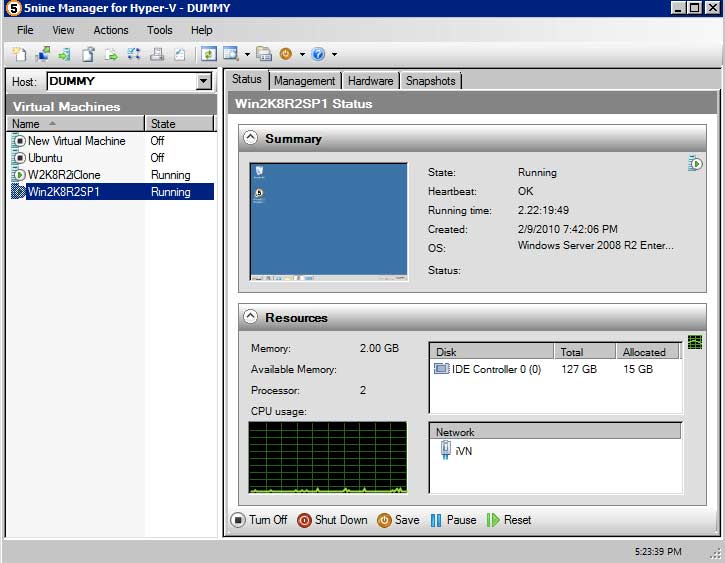The image size is (725, 563).
Task: Click the 127 GB total disk value
Action: point(579,369)
